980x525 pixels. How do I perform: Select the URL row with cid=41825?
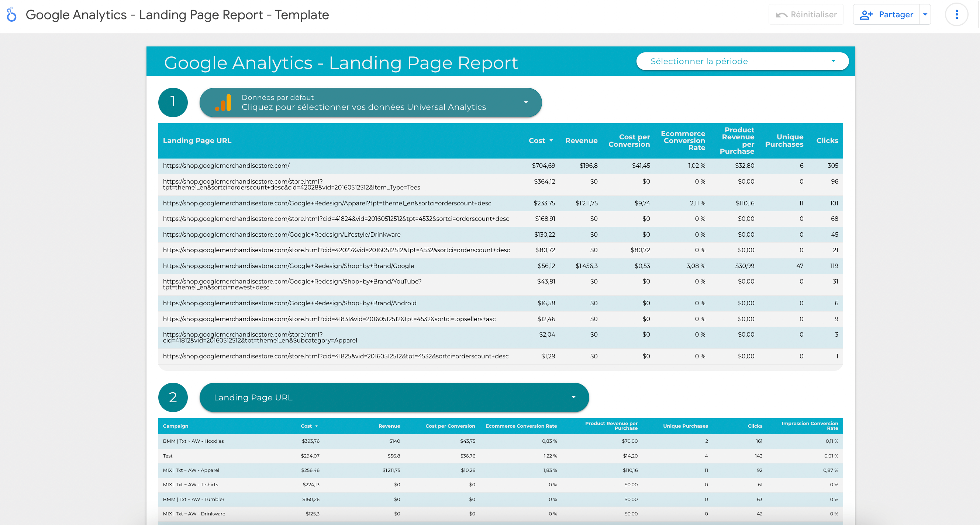pos(500,356)
